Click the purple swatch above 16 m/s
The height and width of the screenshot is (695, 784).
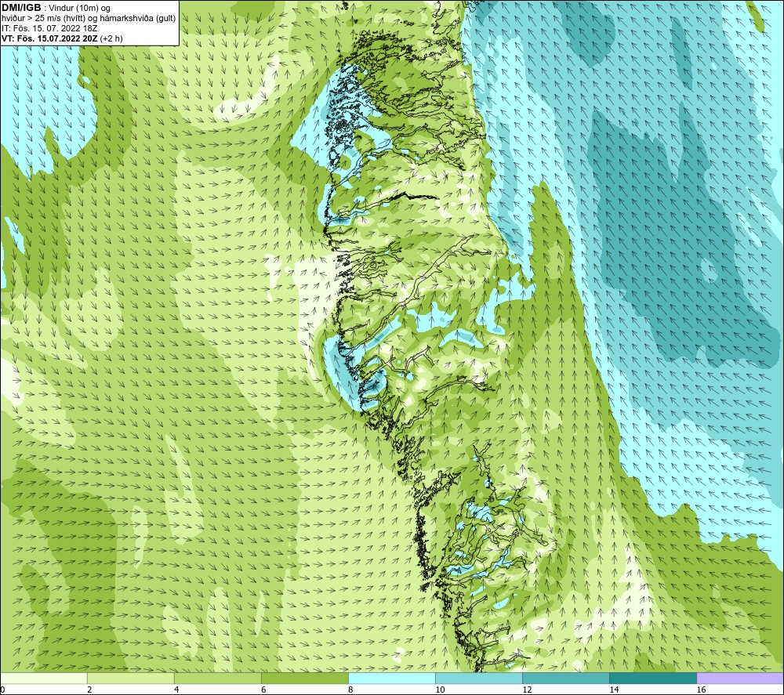740,678
